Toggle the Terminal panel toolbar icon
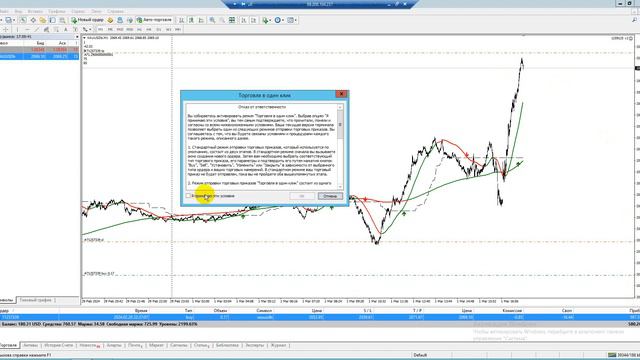The height and width of the screenshot is (360, 640). point(53,20)
